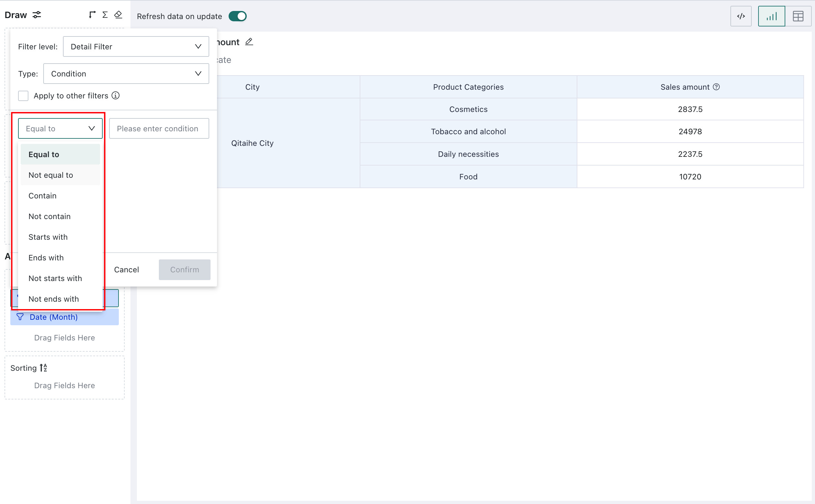Click the sigma aggregate icon
This screenshot has width=815, height=504.
pyautogui.click(x=105, y=15)
